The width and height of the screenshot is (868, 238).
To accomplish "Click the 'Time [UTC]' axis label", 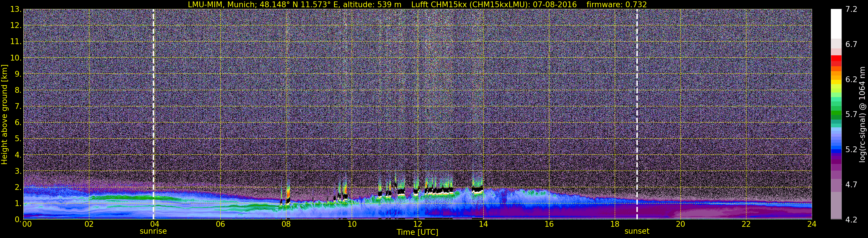I will click(417, 232).
